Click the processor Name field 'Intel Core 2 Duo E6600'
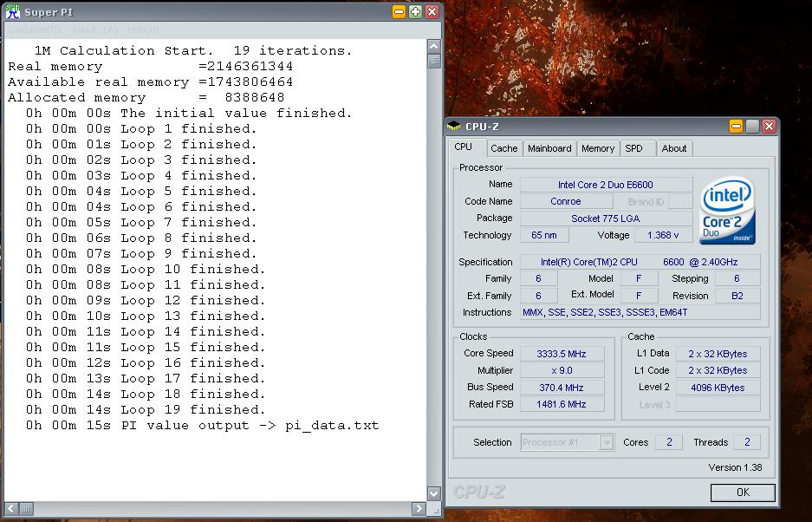 coord(606,185)
